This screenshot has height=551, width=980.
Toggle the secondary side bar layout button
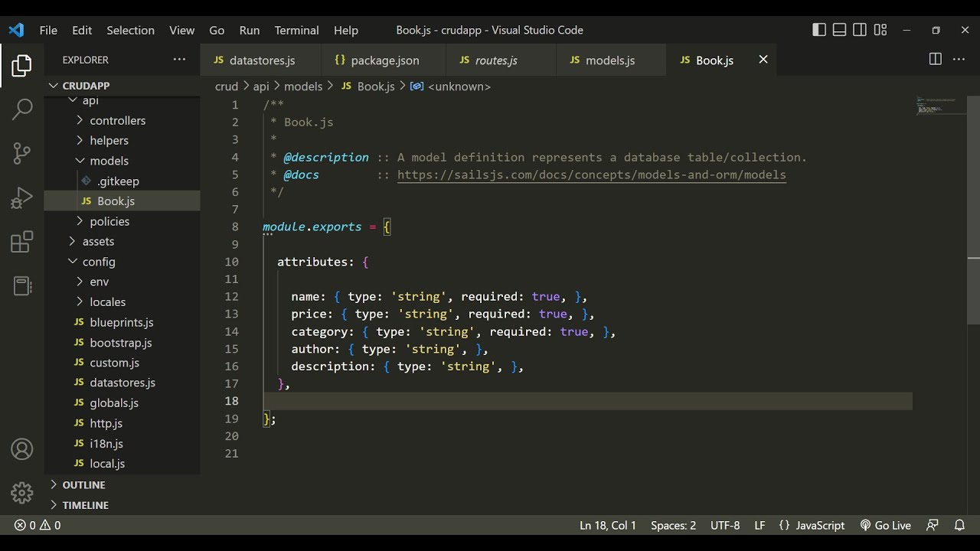pyautogui.click(x=860, y=30)
